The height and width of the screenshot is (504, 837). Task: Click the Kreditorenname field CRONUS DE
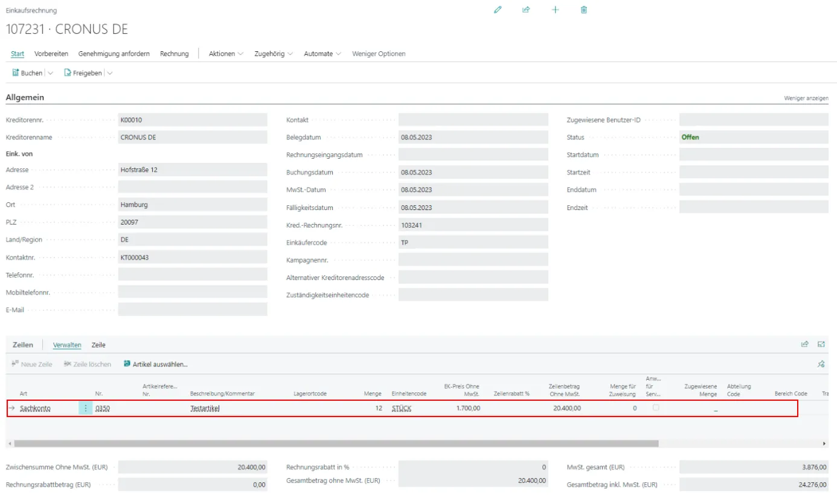(x=193, y=137)
